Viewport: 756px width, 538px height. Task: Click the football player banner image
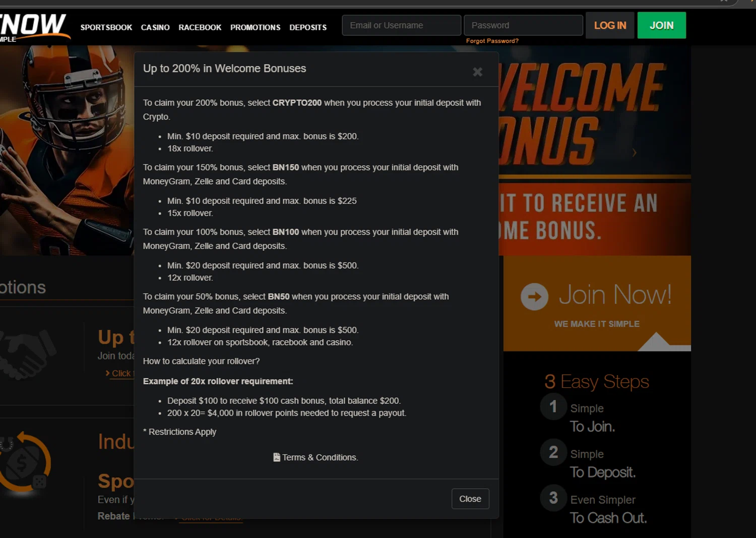click(x=67, y=150)
